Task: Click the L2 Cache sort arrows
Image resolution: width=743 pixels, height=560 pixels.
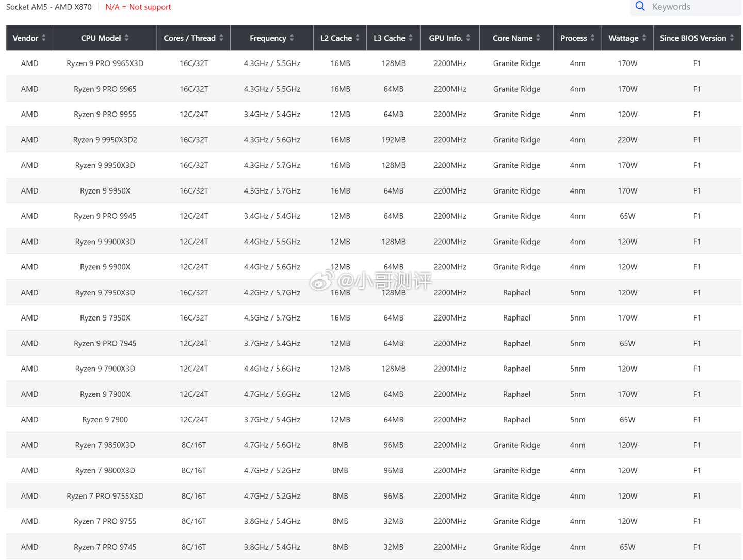Action: (x=358, y=38)
